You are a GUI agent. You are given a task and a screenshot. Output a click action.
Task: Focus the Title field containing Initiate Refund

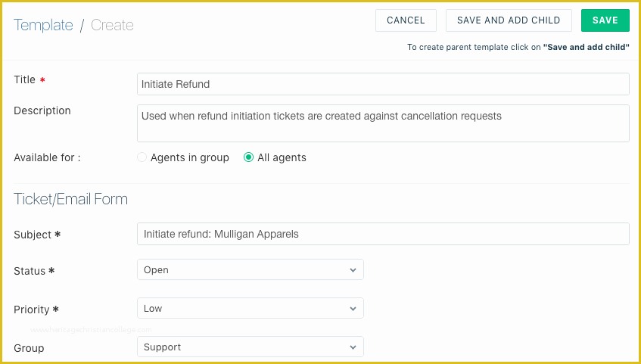383,84
